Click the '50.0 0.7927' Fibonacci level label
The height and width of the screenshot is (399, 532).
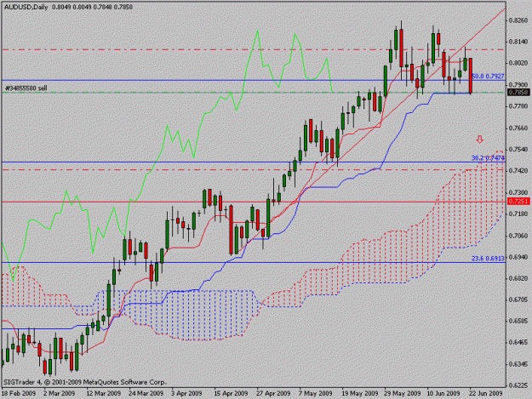tap(488, 77)
